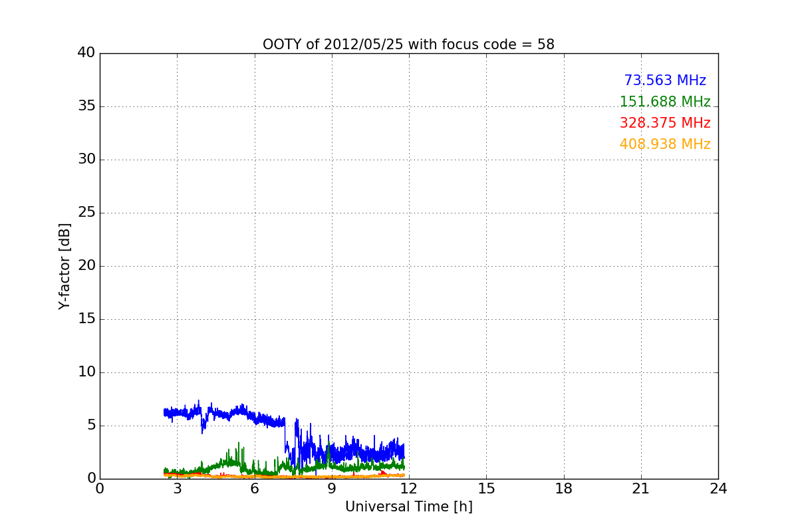Viewport: 798px width, 532px height.
Task: Click the y-axis tick label '25'
Action: click(x=86, y=213)
